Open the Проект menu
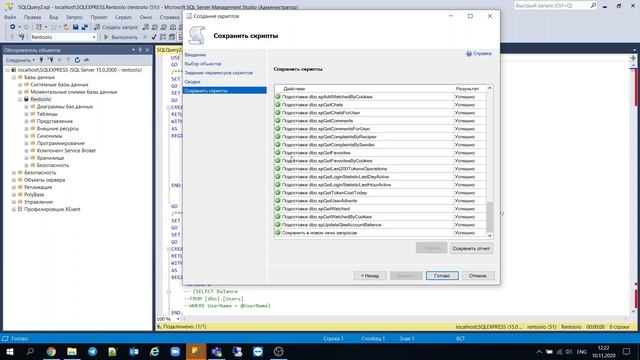This screenshot has height=360, width=640. click(x=99, y=17)
